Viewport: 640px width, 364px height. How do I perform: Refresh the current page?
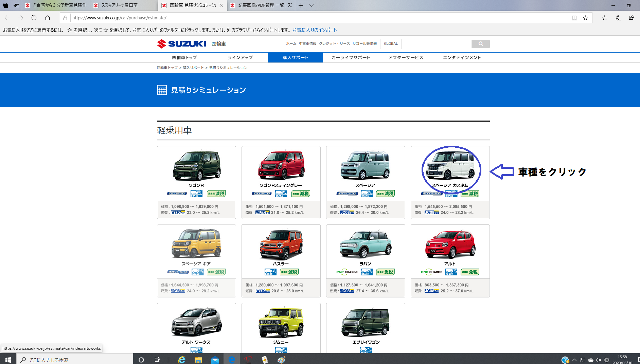coord(34,18)
